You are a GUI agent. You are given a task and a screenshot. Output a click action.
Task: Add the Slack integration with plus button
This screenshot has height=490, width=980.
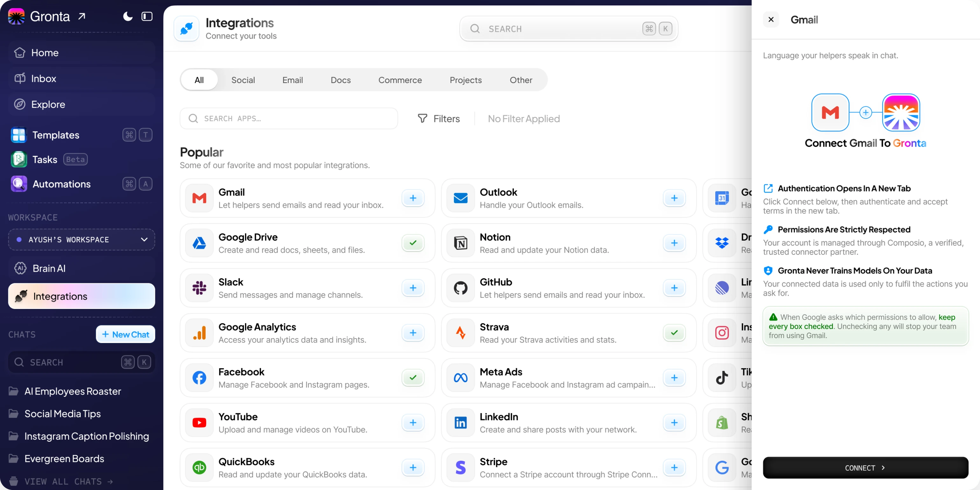413,288
